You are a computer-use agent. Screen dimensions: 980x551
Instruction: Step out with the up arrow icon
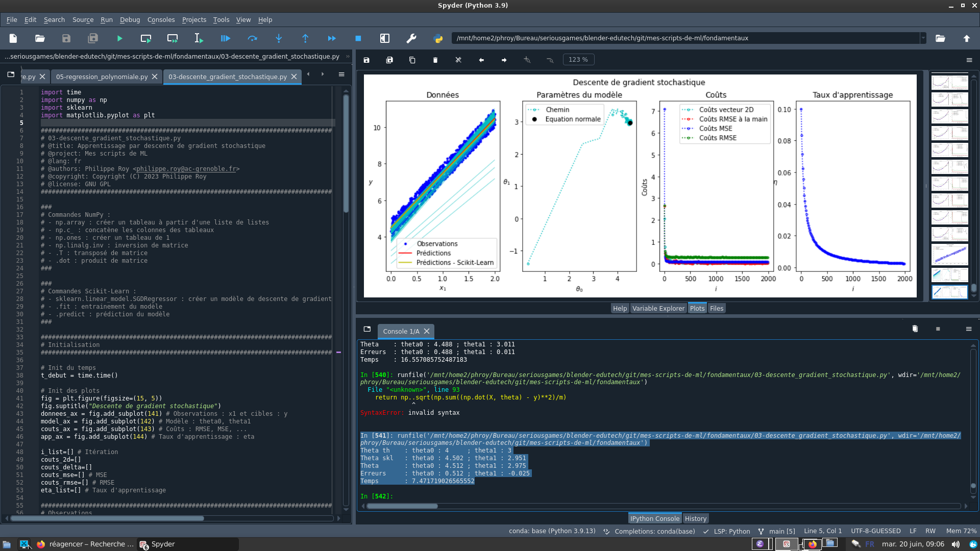coord(305,38)
